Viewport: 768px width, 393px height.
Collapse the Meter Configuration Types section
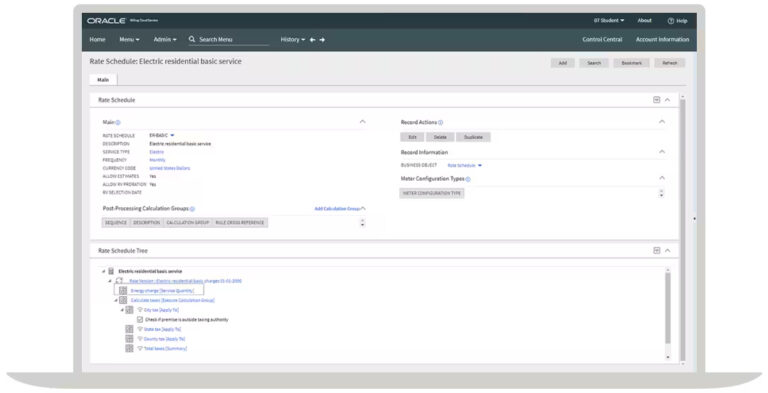pos(662,178)
